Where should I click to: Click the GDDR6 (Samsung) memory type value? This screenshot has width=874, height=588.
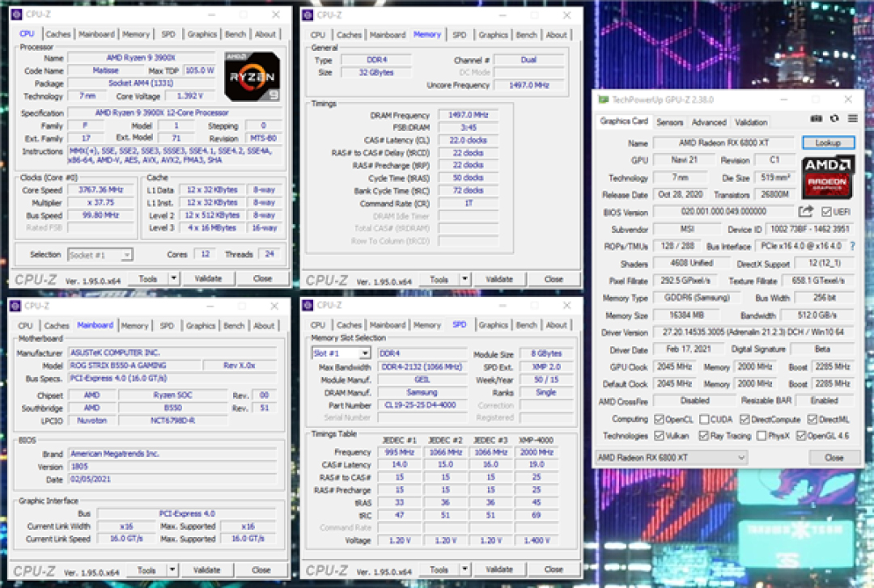(697, 298)
